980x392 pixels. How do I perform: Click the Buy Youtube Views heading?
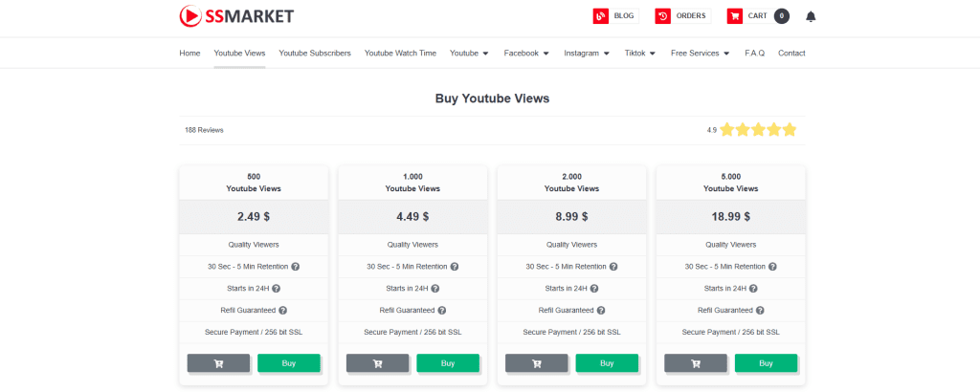click(493, 98)
